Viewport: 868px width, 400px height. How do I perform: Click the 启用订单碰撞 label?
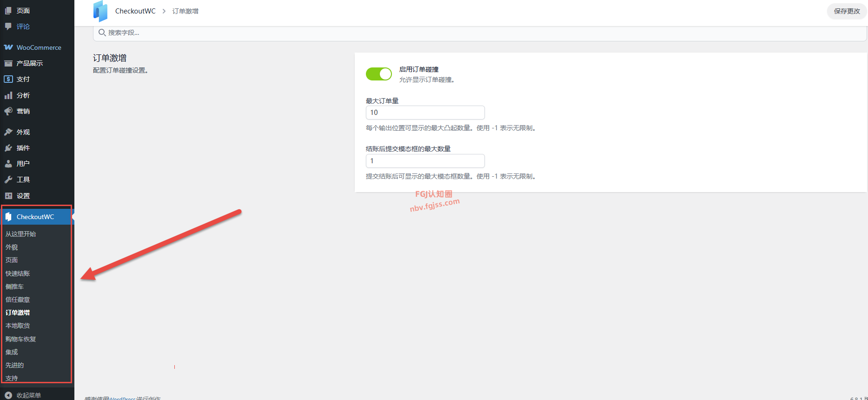click(x=419, y=69)
